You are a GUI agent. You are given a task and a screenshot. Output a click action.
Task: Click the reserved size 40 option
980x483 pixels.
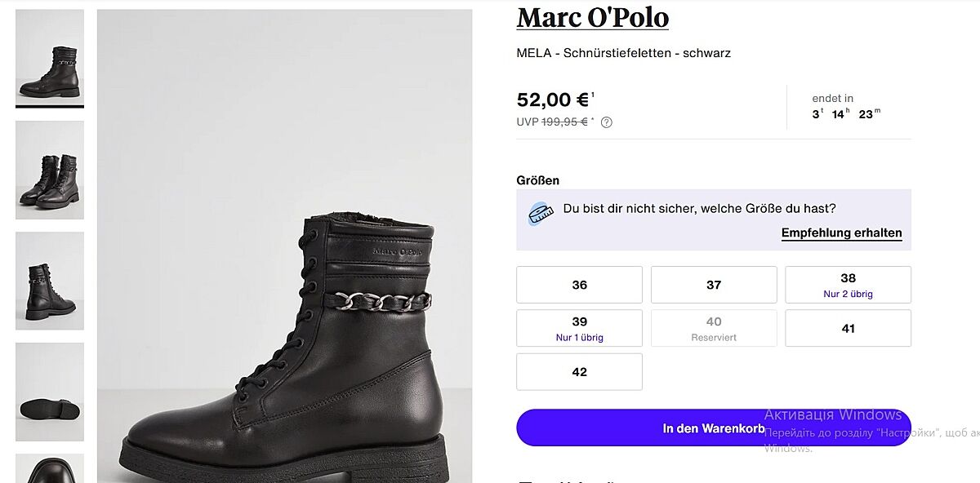[714, 328]
